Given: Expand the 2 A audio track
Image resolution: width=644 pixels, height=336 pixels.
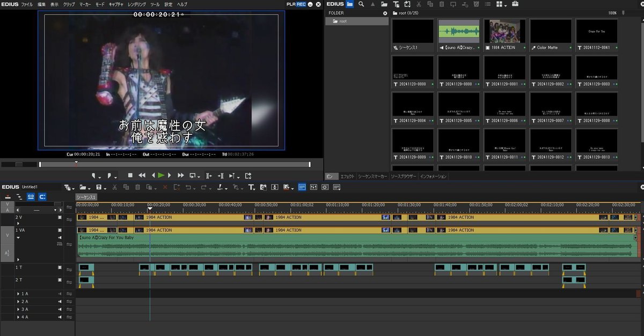Looking at the screenshot, I should point(18,302).
